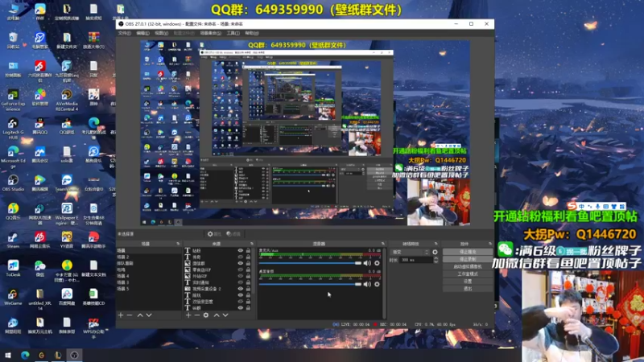The width and height of the screenshot is (644, 362).
Task: Click 停止录制 stop recording button
Action: click(x=468, y=259)
